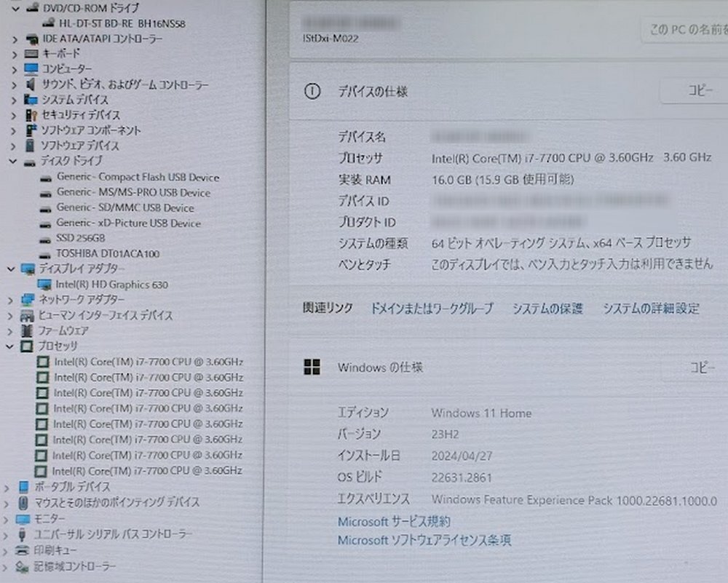
Task: Collapse the DVD/CD-ROM ドライブ node
Action: coord(15,8)
